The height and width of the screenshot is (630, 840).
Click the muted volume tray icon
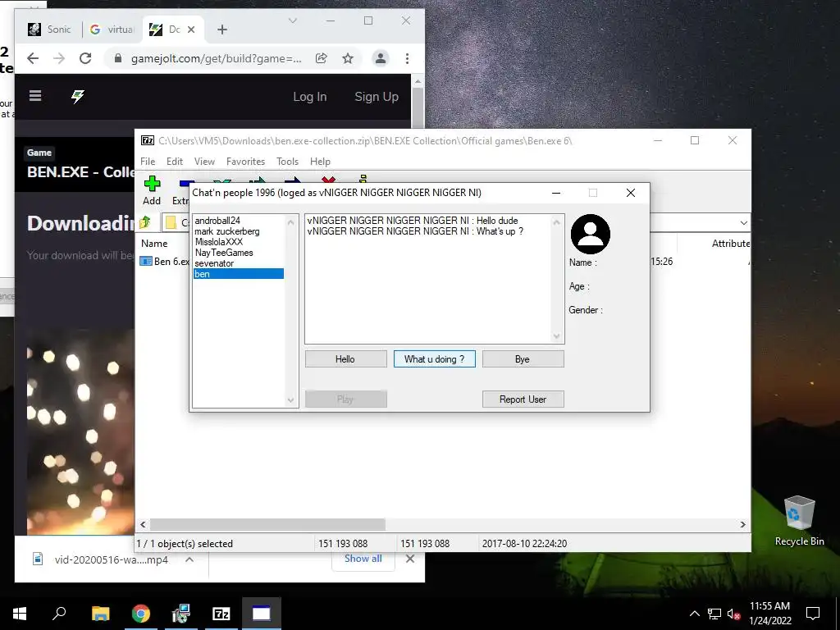tap(734, 614)
